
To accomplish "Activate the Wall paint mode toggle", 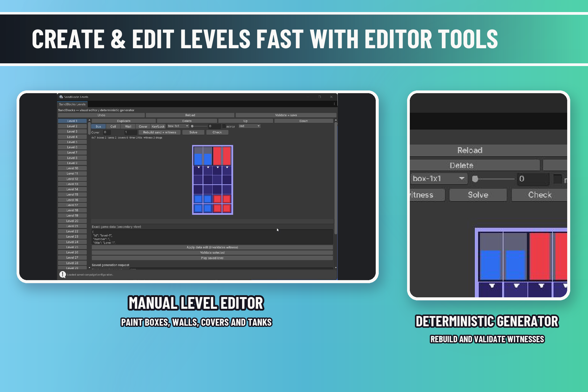I will [x=128, y=126].
